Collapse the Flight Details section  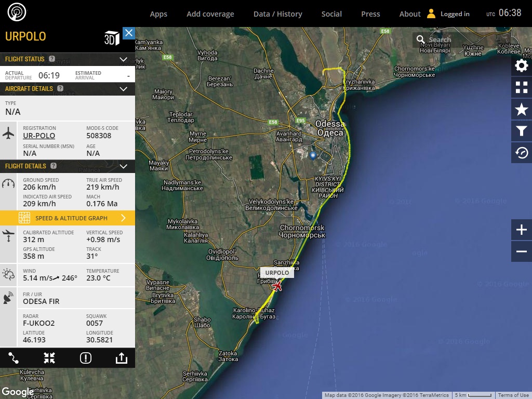(123, 166)
